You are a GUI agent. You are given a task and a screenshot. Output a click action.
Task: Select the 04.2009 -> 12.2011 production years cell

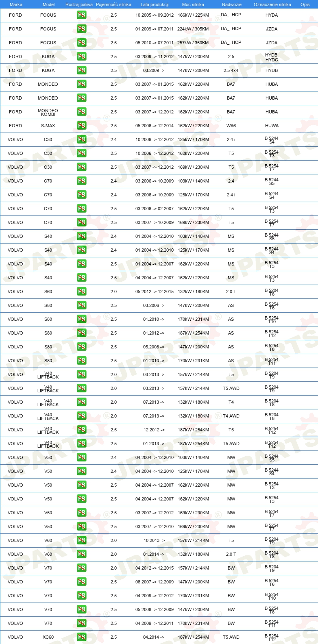pyautogui.click(x=155, y=623)
